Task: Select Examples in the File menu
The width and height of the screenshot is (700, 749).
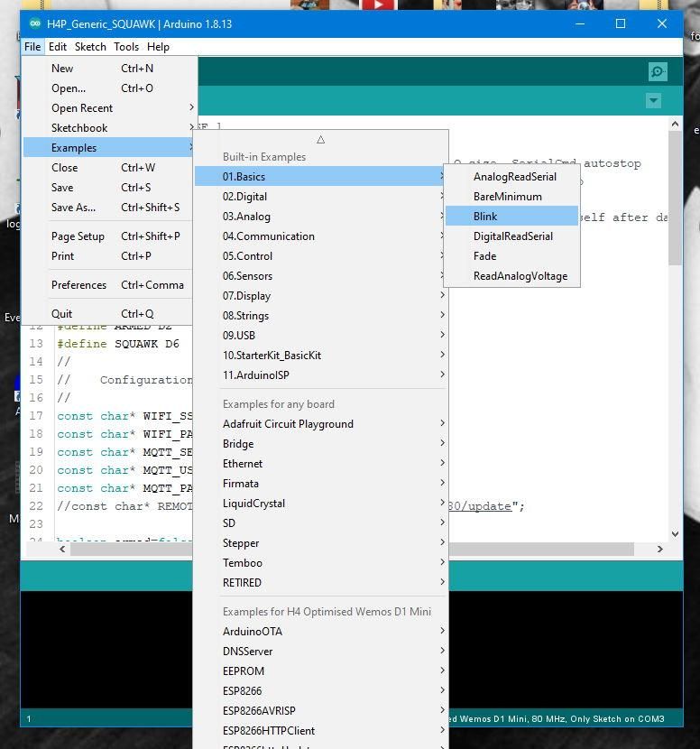Action: [x=107, y=148]
